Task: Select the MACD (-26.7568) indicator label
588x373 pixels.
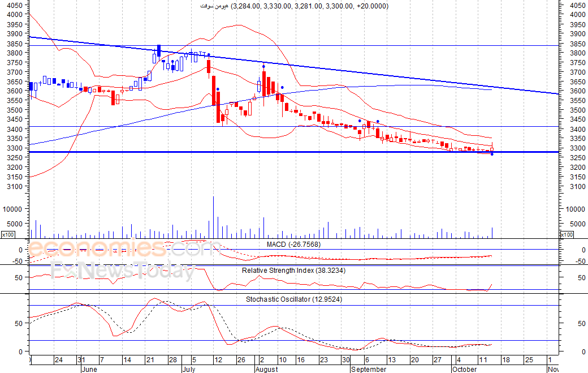Action: [293, 245]
